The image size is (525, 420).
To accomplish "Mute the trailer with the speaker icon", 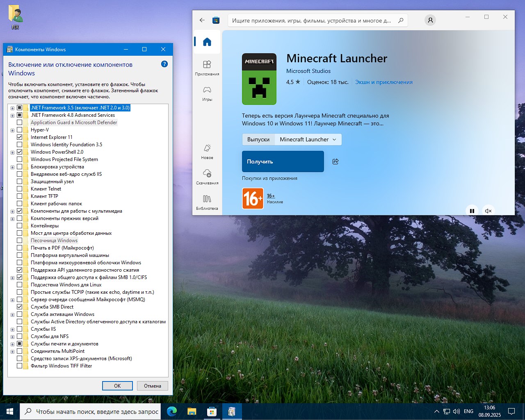I will point(488,211).
